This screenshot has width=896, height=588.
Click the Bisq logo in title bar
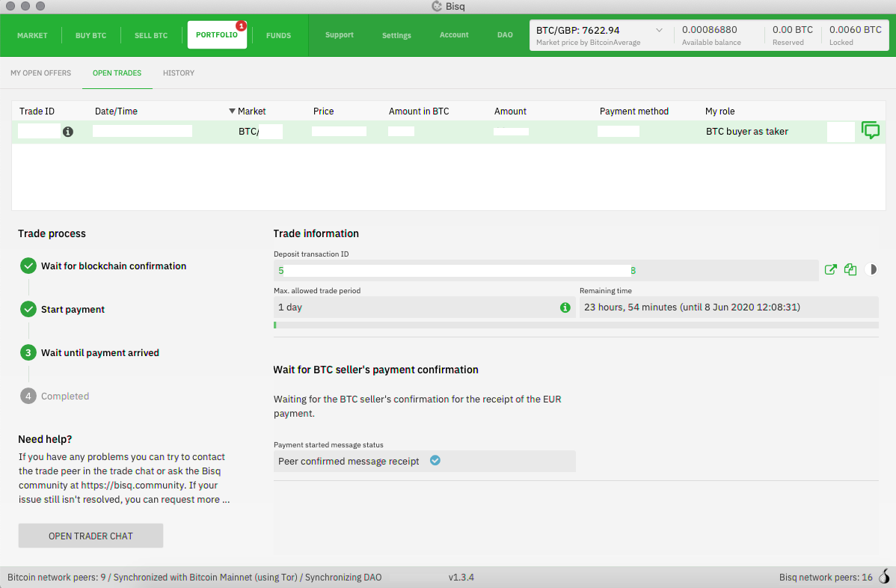tap(437, 6)
